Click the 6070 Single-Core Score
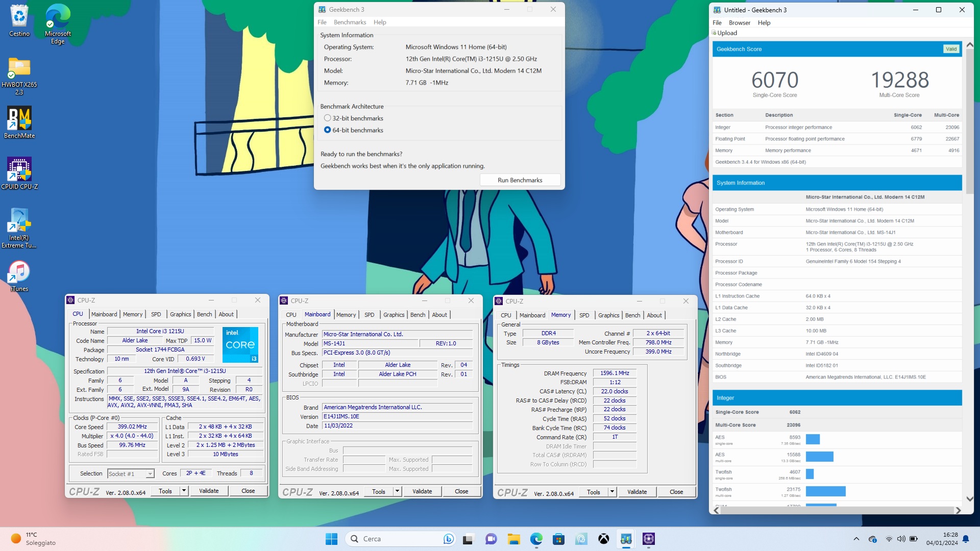Viewport: 980px width, 551px height. [774, 80]
